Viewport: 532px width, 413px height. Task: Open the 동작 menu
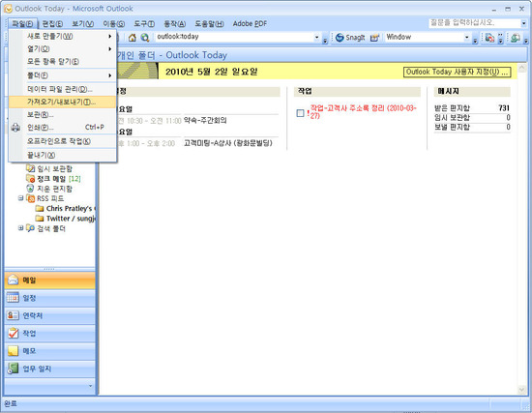[x=175, y=24]
